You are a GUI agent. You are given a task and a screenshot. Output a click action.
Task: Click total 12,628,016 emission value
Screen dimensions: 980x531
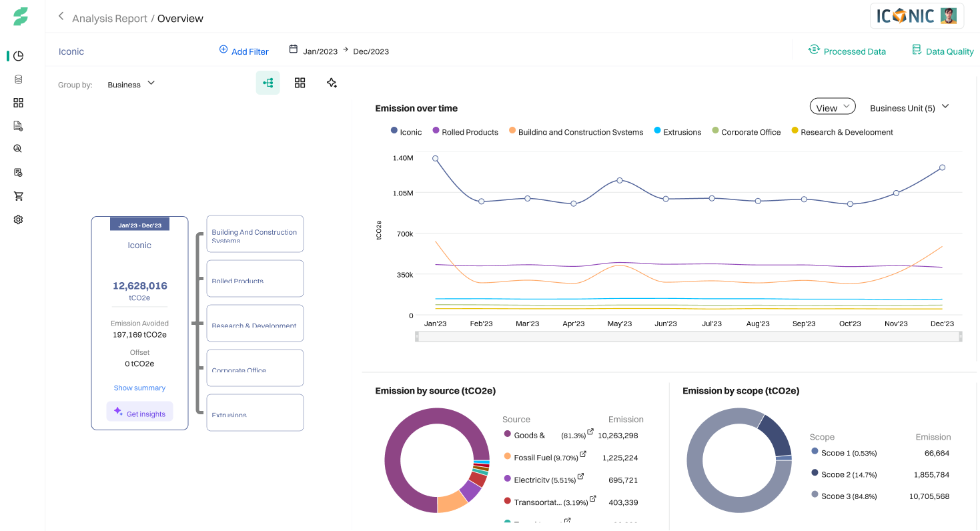pos(140,286)
